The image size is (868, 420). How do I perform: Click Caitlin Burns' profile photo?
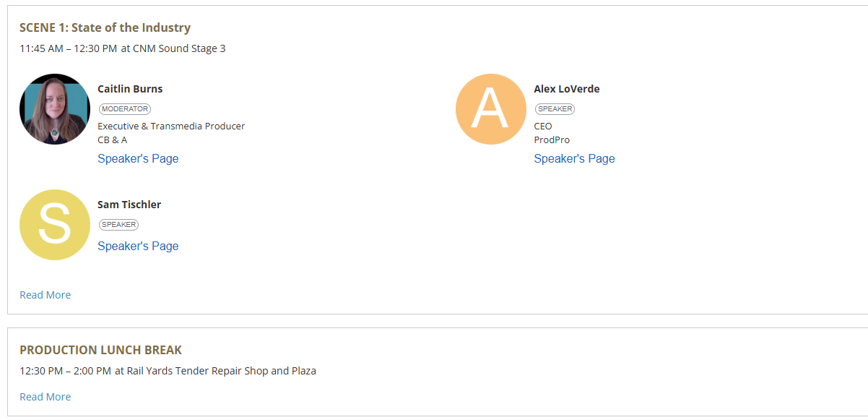(x=55, y=109)
